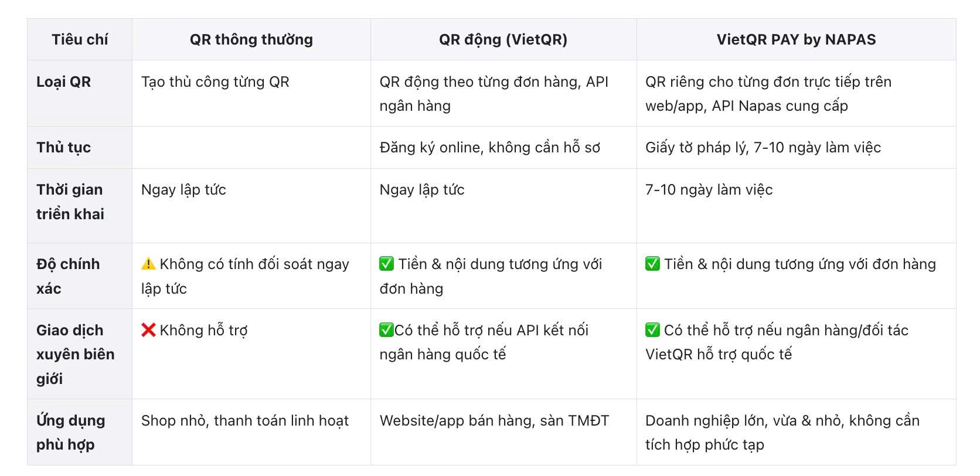Click the "Đăng ký online, không cần hồ sơ" cell
980x476 pixels.
coord(489,148)
